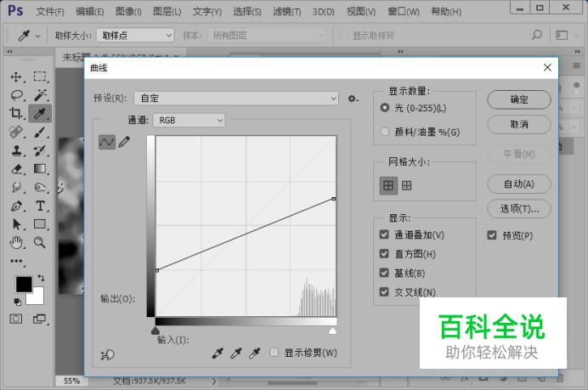Click the gray point eyedropper
The height and width of the screenshot is (390, 588).
pos(235,353)
